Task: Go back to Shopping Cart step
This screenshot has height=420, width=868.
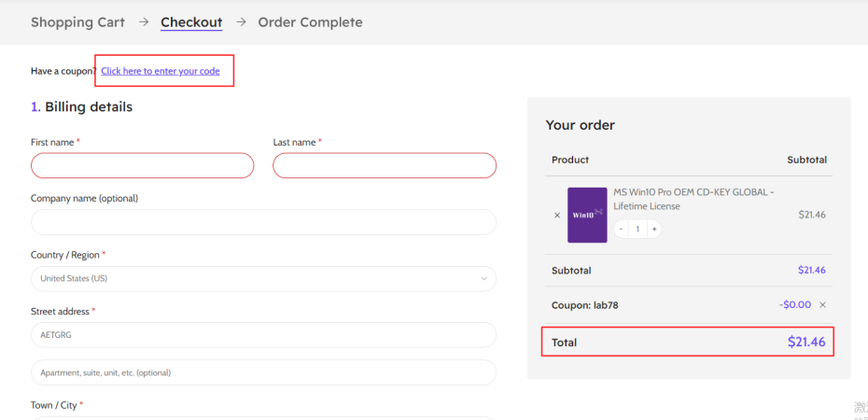Action: coord(77,22)
